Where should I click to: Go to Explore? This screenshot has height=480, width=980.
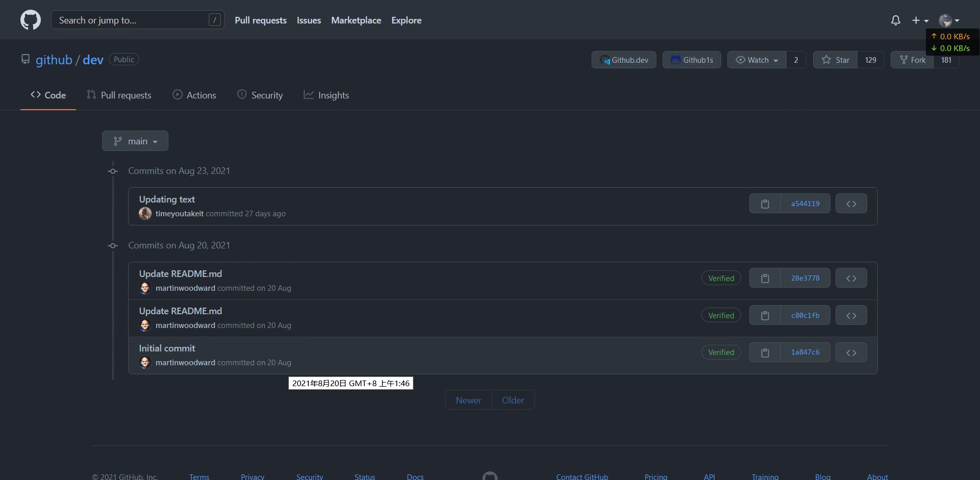click(406, 20)
